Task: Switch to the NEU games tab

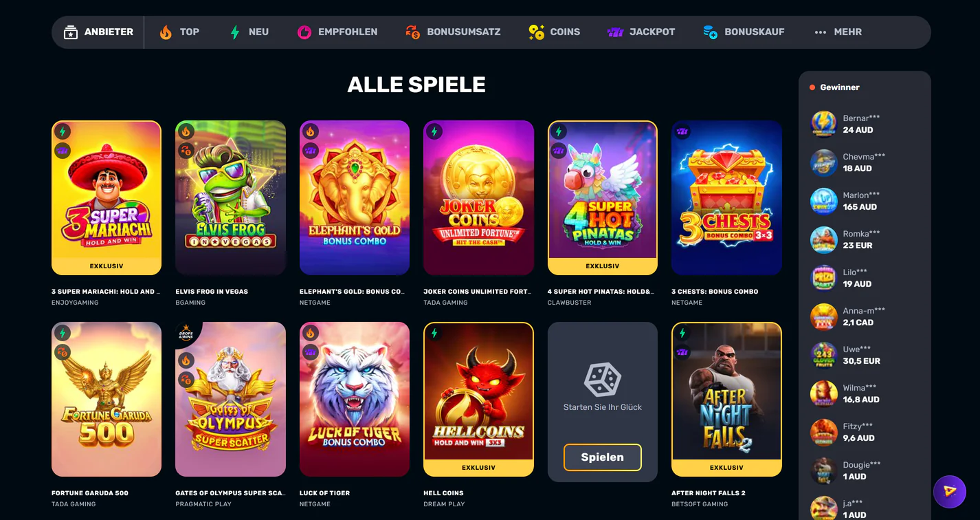Action: point(249,32)
